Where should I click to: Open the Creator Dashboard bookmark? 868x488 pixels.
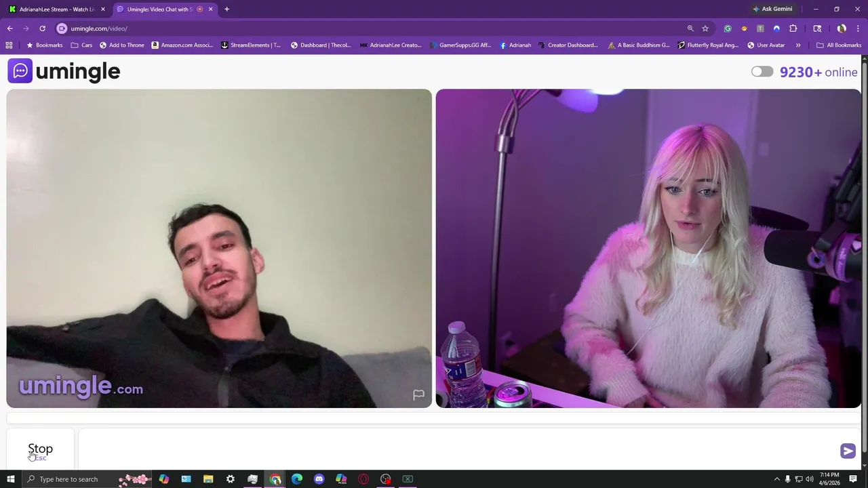(568, 45)
